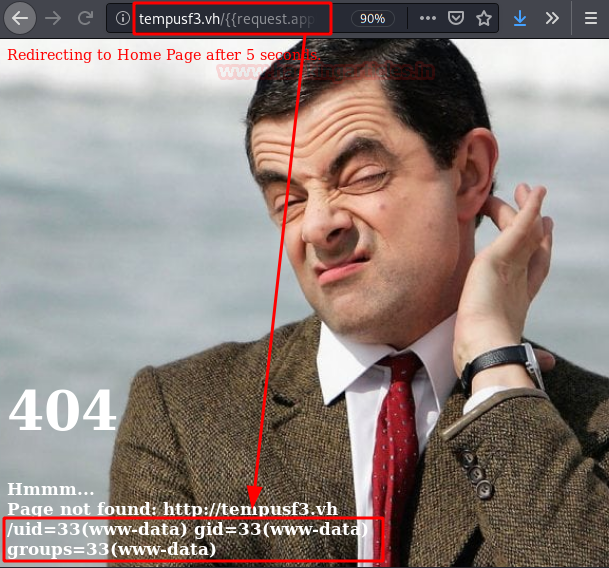Click the large 404 heading
The width and height of the screenshot is (609, 568).
63,410
